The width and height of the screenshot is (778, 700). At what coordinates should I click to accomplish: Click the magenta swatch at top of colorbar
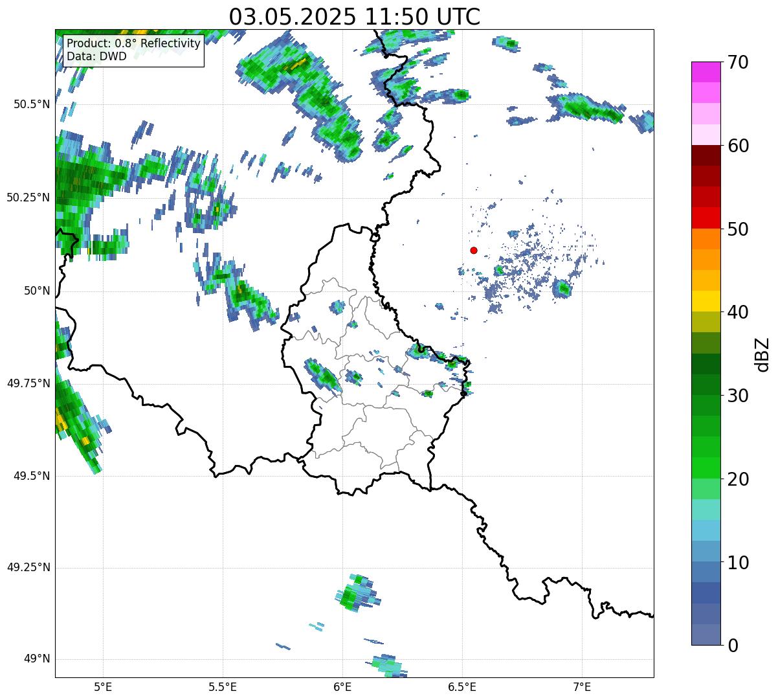coord(706,72)
